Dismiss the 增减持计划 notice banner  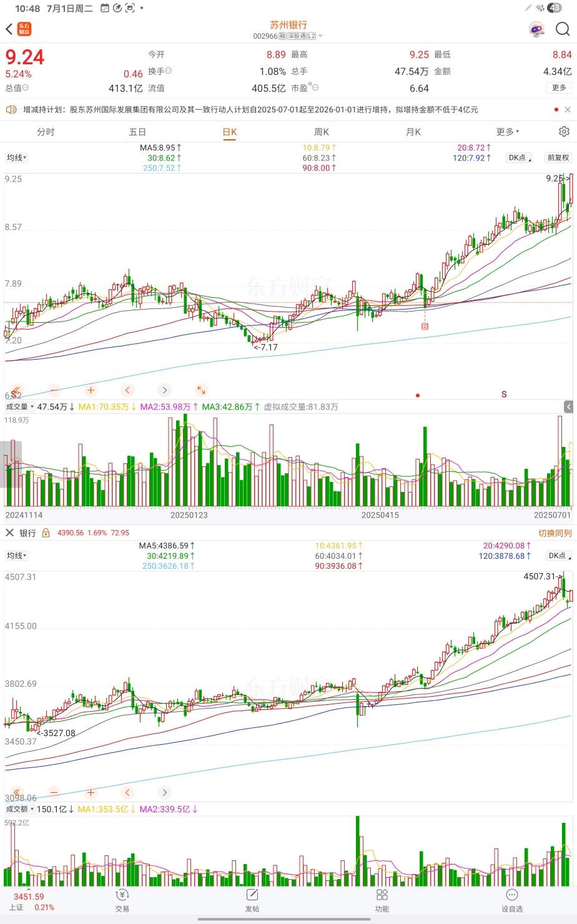(567, 110)
